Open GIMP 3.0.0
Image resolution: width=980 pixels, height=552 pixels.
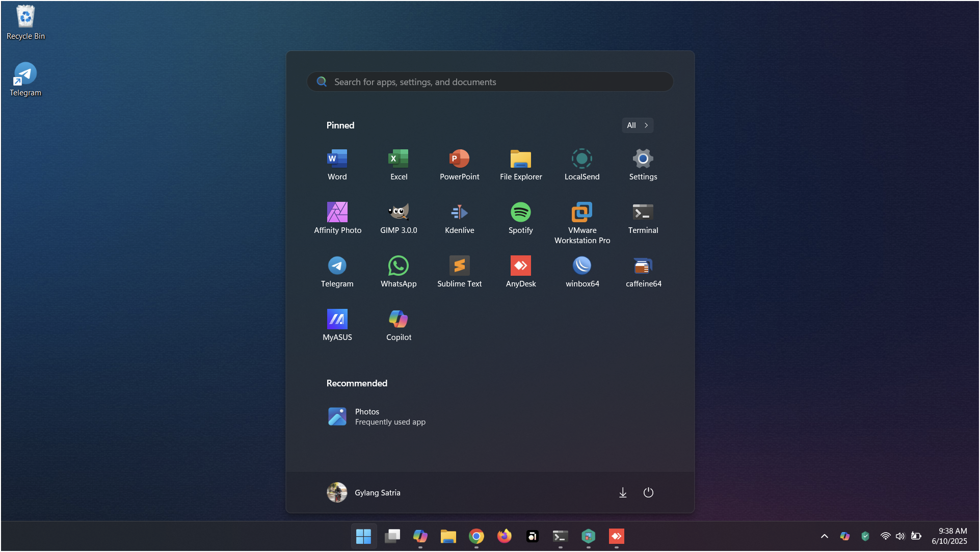(x=399, y=218)
